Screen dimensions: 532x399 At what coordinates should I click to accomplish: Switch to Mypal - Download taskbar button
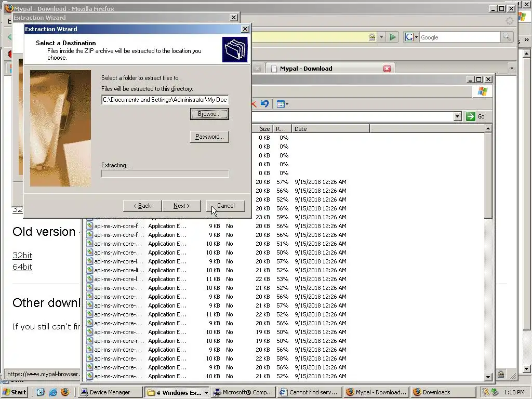[376, 392]
